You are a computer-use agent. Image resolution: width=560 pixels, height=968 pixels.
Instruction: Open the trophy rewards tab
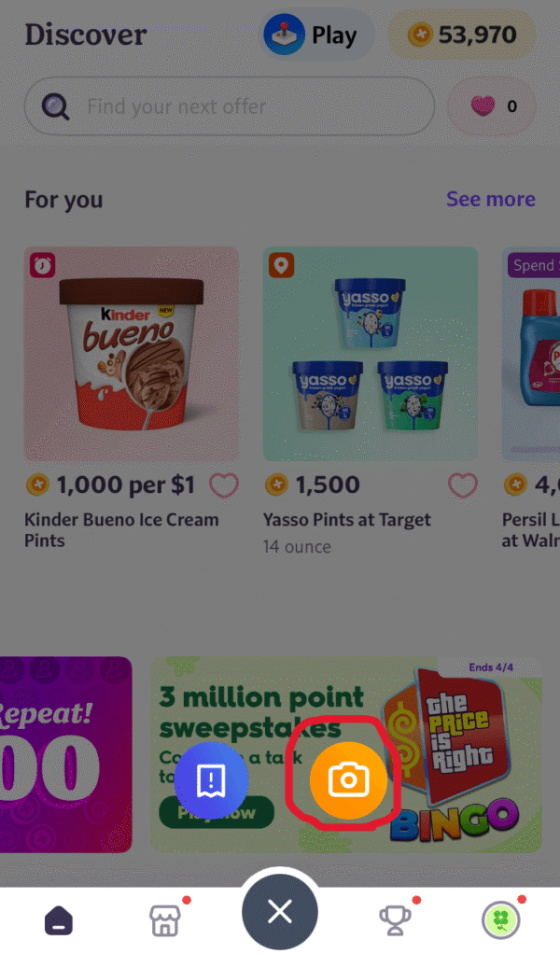(x=395, y=920)
